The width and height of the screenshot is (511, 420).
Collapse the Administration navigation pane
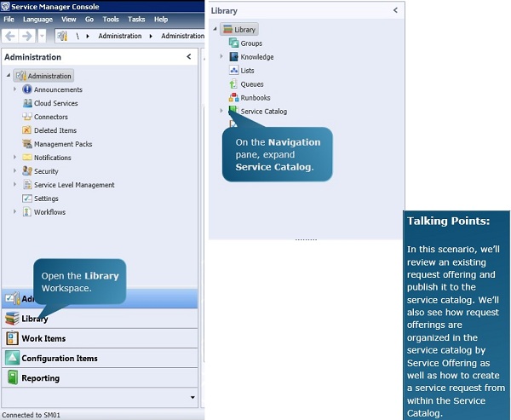pos(188,57)
